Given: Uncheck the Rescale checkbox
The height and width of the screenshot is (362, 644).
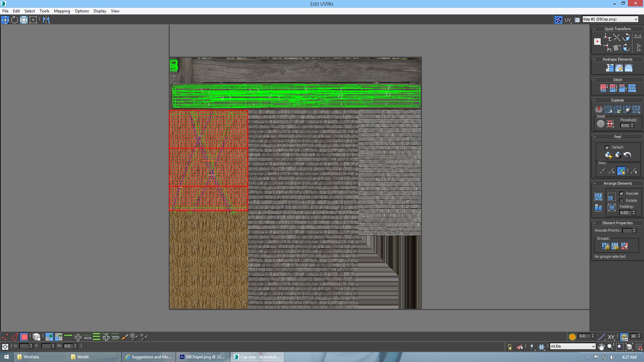Looking at the screenshot, I should tap(621, 193).
